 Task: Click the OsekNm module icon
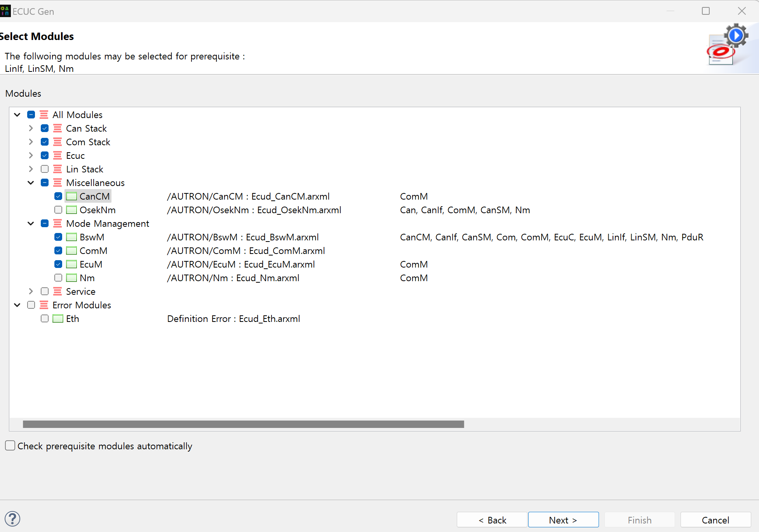tap(71, 210)
